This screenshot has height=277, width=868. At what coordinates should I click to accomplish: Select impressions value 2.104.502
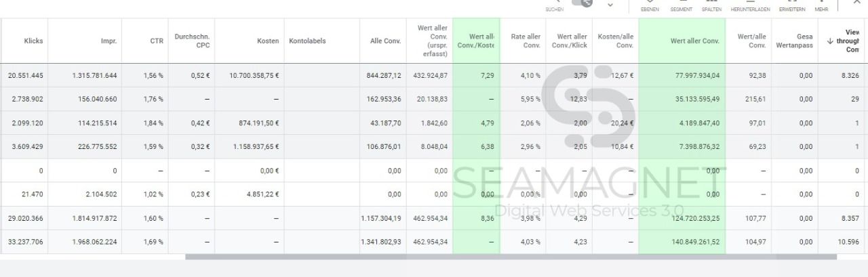pos(102,194)
